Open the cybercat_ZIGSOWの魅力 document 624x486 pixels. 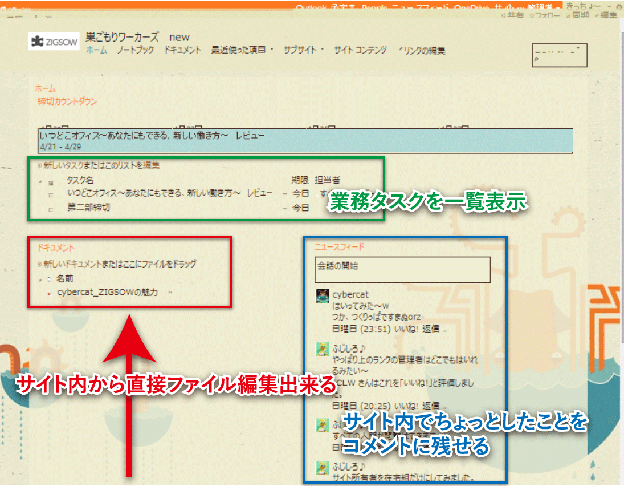[x=107, y=292]
